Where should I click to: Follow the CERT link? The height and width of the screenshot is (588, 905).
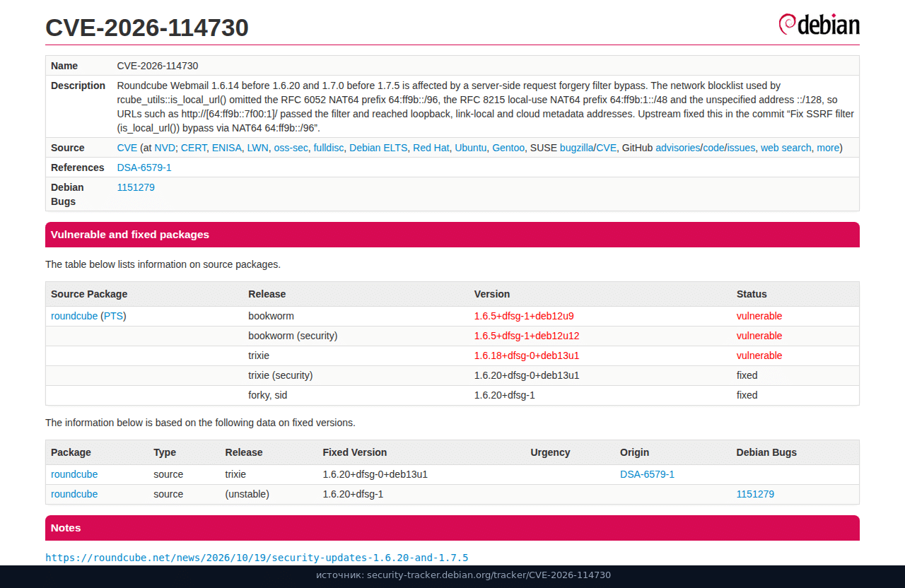coord(194,148)
